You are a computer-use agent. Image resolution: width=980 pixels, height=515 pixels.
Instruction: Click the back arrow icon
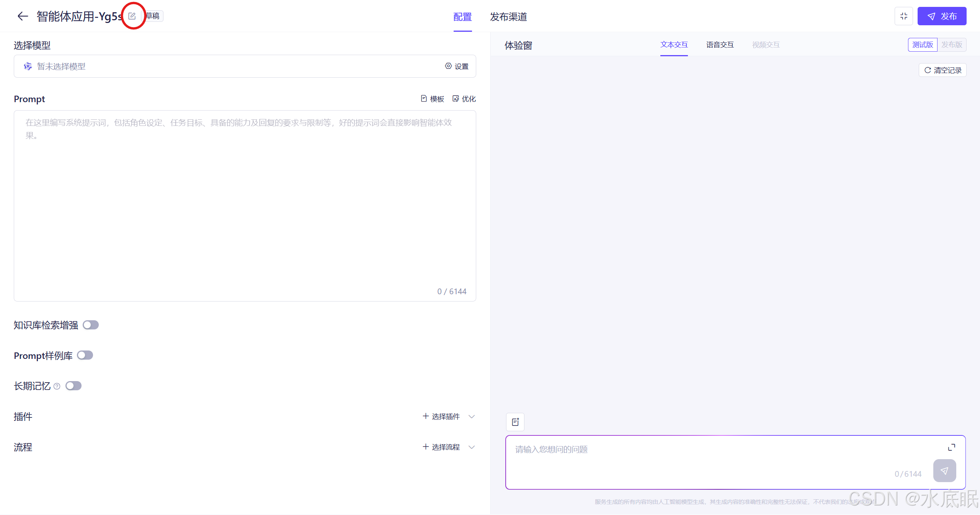23,16
